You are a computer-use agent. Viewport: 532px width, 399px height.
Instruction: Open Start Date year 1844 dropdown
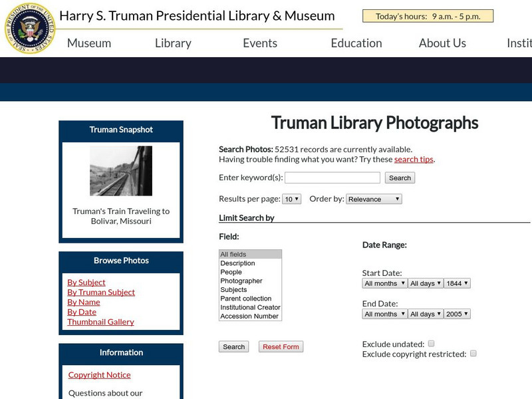coord(457,283)
